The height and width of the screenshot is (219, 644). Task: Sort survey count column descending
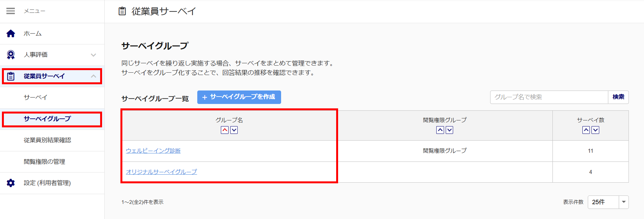click(x=595, y=130)
